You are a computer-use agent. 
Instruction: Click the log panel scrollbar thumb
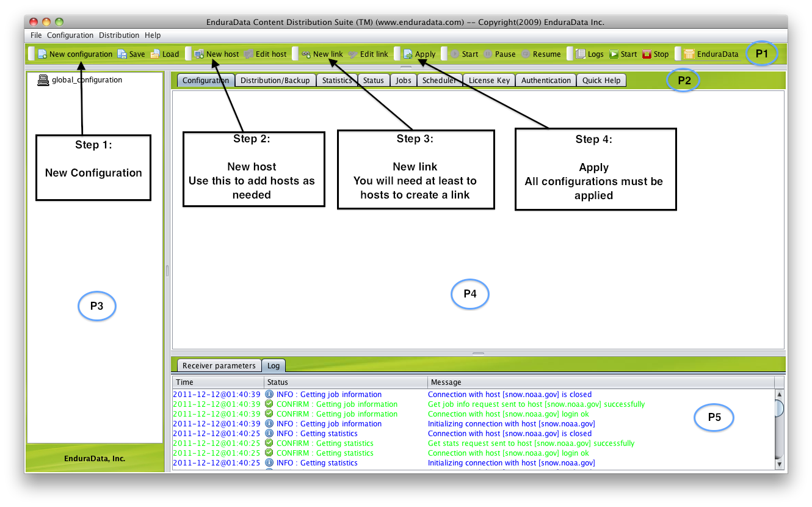pyautogui.click(x=780, y=409)
